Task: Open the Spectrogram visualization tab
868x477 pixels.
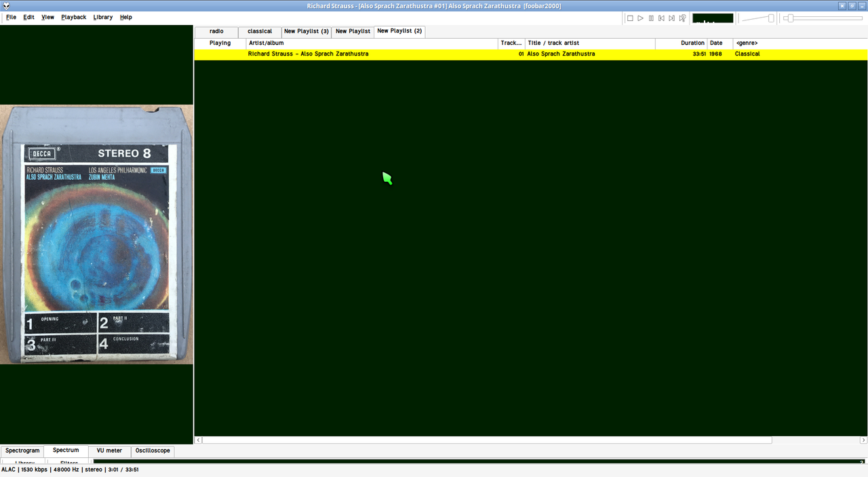Action: point(22,451)
